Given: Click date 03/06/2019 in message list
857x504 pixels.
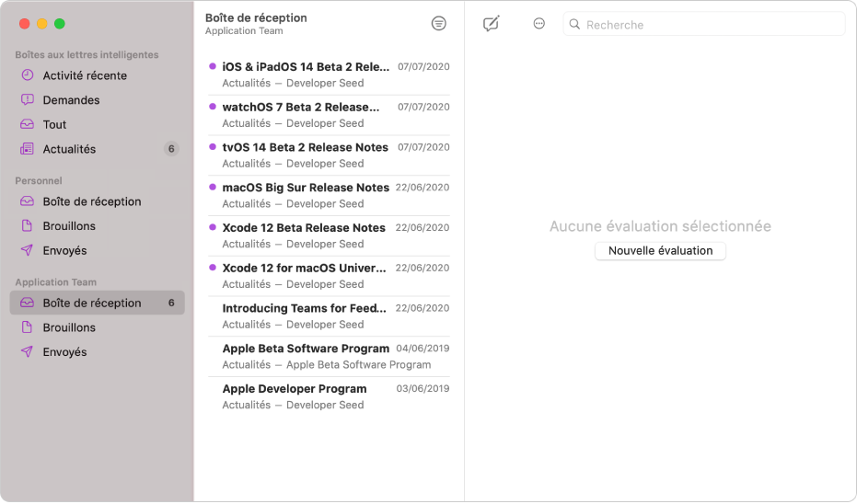Looking at the screenshot, I should pyautogui.click(x=423, y=389).
